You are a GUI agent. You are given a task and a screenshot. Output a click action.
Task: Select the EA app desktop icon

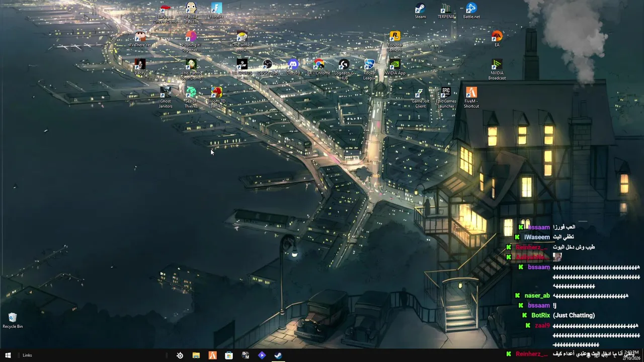pyautogui.click(x=497, y=39)
